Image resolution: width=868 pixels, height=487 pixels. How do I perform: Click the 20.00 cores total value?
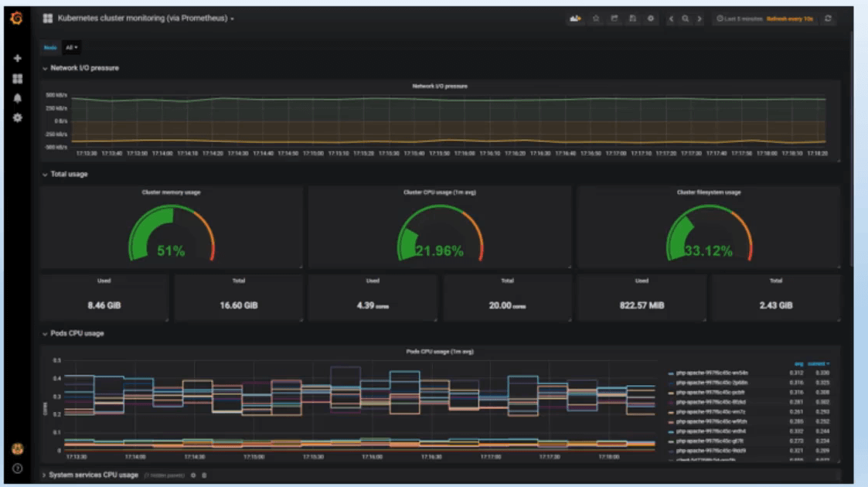click(x=507, y=305)
